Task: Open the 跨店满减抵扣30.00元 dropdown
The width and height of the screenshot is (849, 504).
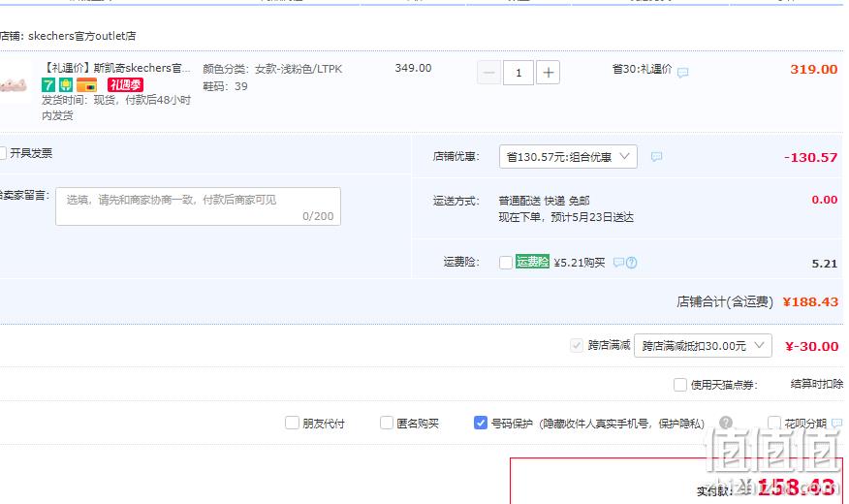Action: pos(703,345)
